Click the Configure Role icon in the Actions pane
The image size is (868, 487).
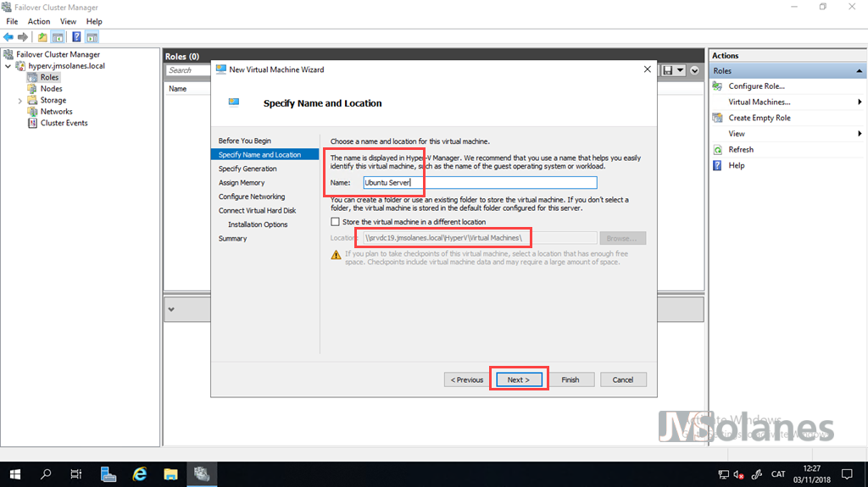tap(717, 86)
